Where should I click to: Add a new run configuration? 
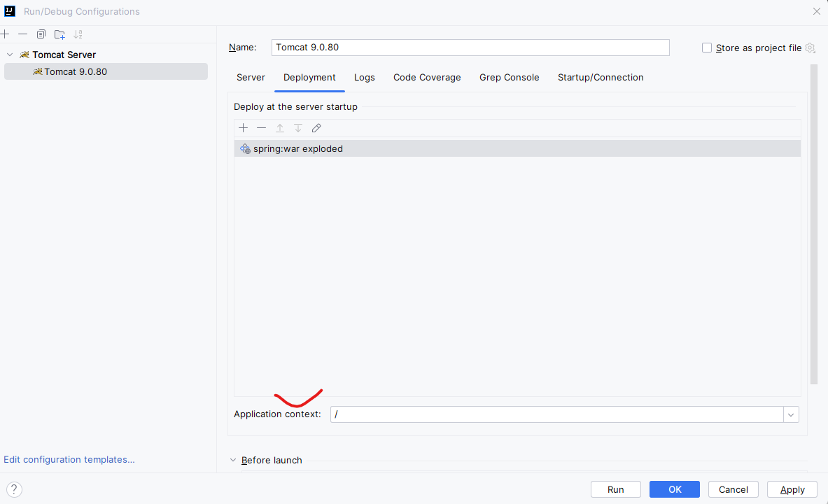5,34
